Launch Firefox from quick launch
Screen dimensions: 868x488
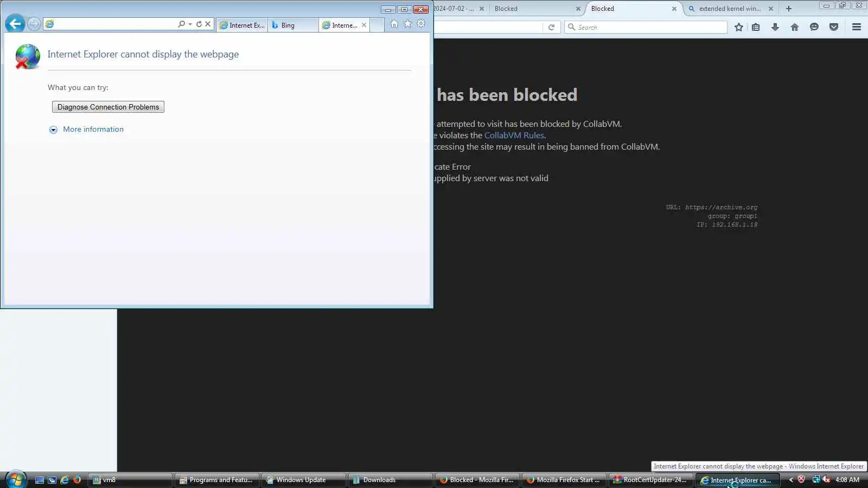click(77, 480)
